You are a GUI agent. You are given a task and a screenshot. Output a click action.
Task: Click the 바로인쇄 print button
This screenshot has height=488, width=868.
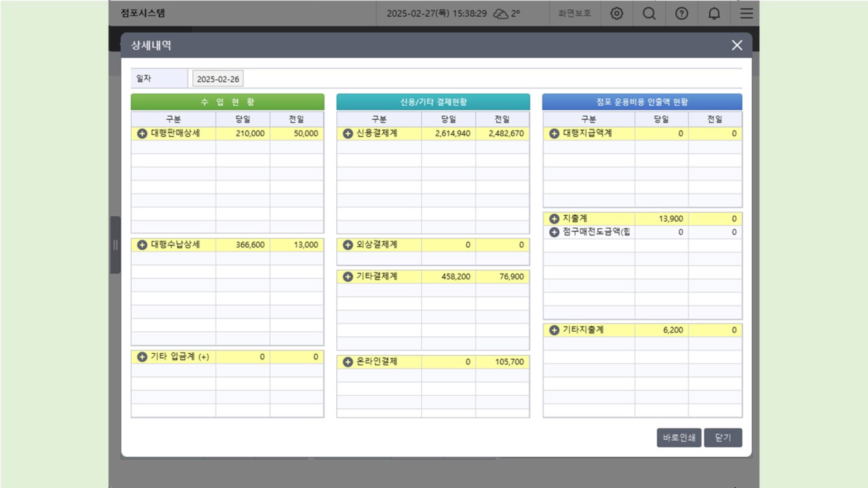679,437
